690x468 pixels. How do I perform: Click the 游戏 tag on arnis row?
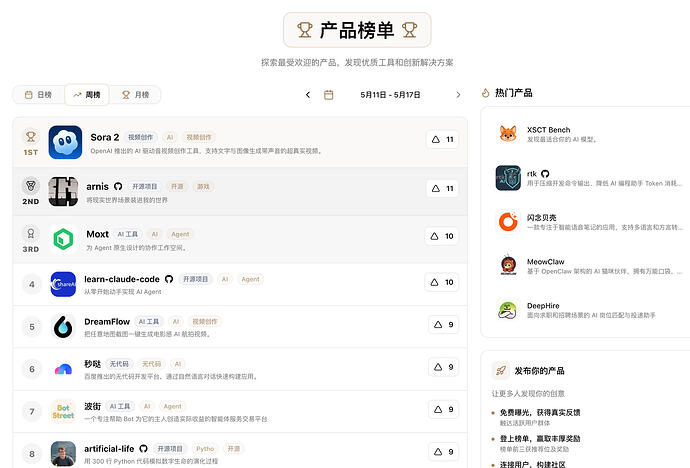(203, 186)
